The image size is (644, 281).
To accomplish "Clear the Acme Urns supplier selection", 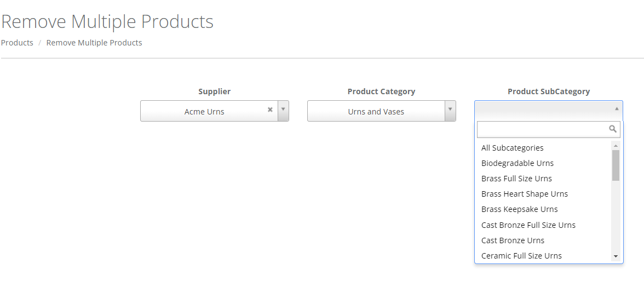I will 270,110.
